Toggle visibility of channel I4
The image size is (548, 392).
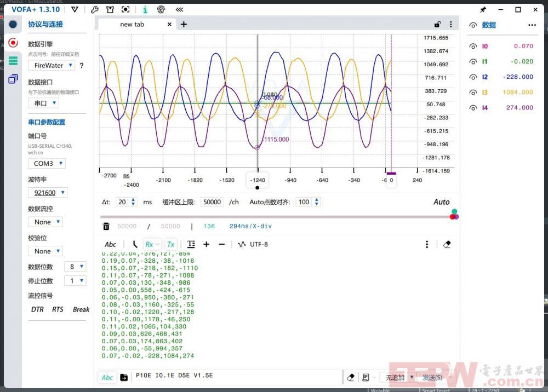pyautogui.click(x=473, y=108)
